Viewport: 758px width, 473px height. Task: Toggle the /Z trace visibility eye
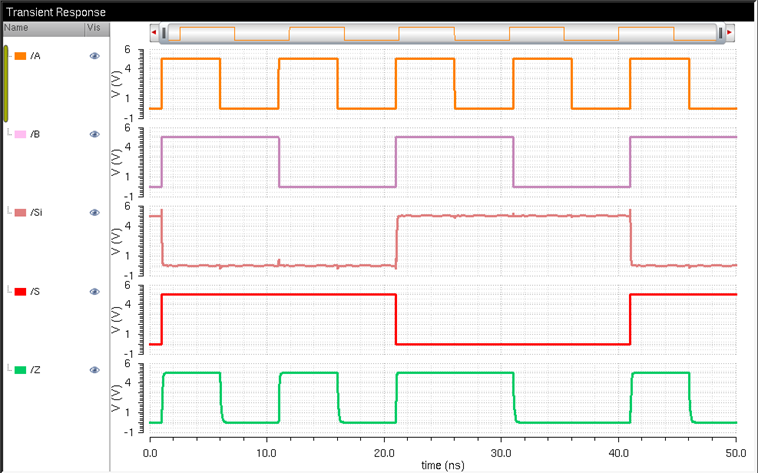tap(94, 370)
